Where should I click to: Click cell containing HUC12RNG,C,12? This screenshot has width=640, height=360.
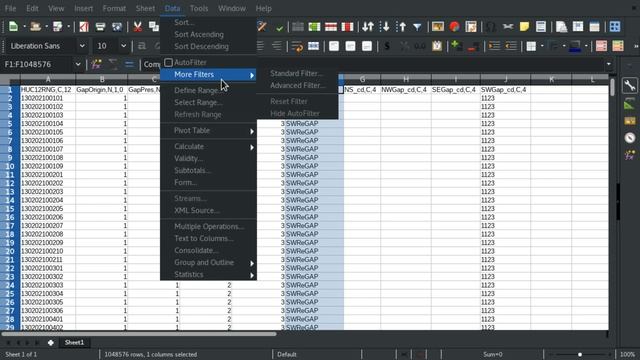(x=48, y=89)
